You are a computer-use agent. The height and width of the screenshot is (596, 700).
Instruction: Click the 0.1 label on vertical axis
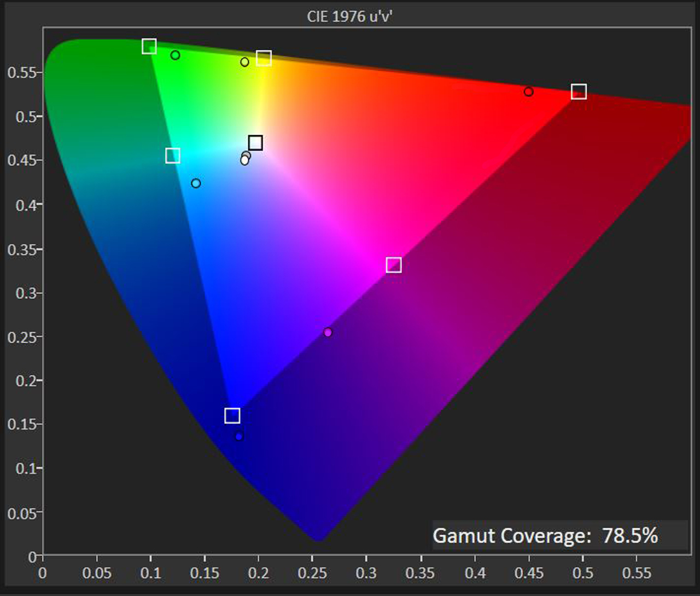click(x=25, y=468)
